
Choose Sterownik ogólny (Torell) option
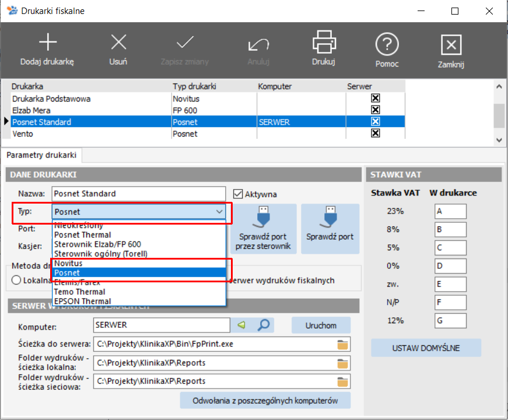click(x=139, y=253)
